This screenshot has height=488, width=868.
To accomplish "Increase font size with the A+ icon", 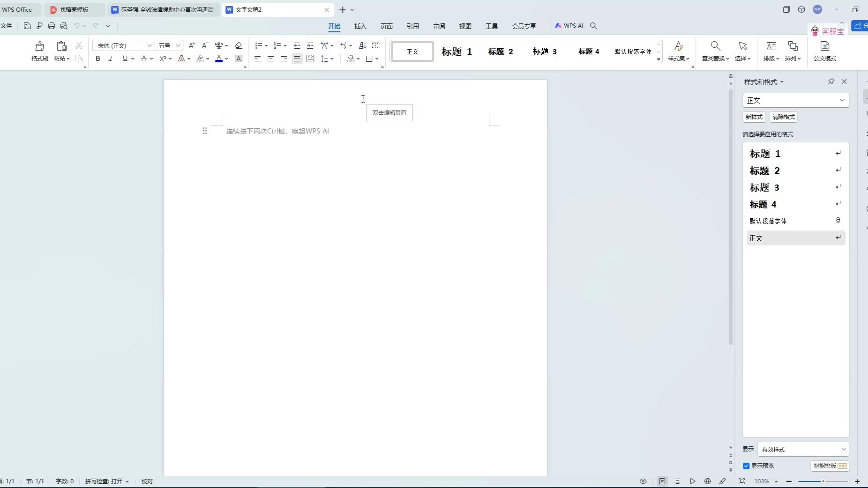I will [192, 45].
